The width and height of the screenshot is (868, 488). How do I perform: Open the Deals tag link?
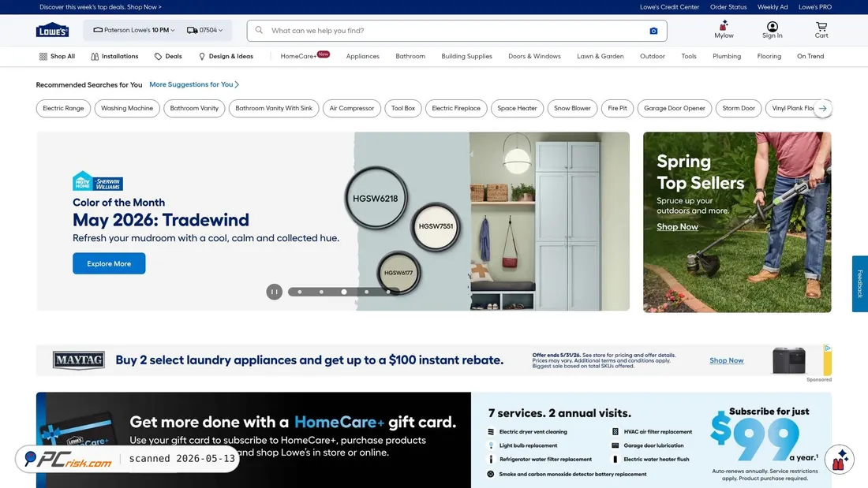[x=168, y=57]
